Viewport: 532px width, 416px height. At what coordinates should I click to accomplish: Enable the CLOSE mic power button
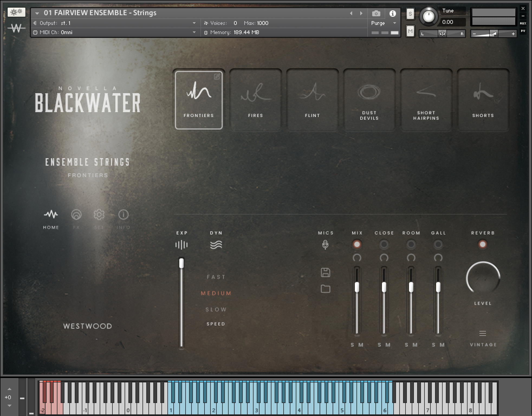click(384, 244)
